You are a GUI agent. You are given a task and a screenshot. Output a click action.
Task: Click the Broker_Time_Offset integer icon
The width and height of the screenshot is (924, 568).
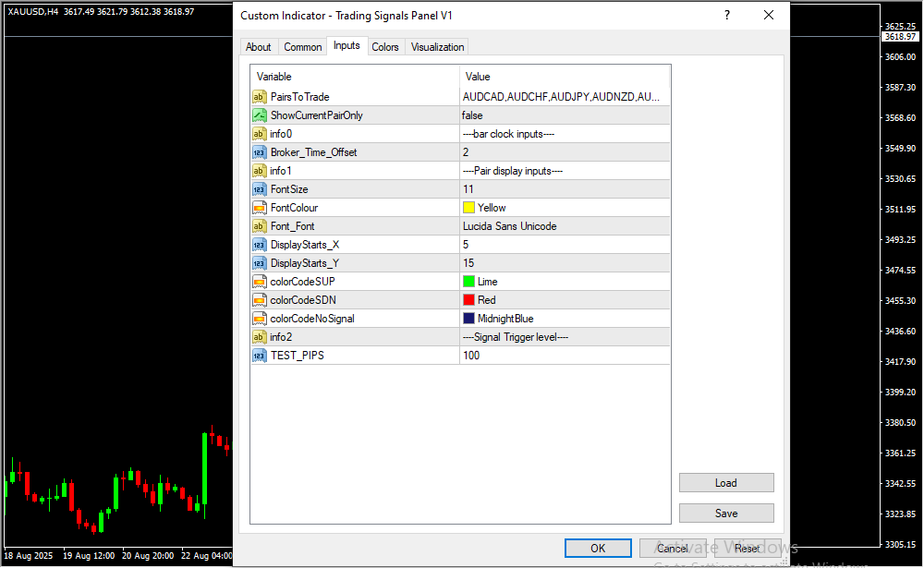point(260,152)
